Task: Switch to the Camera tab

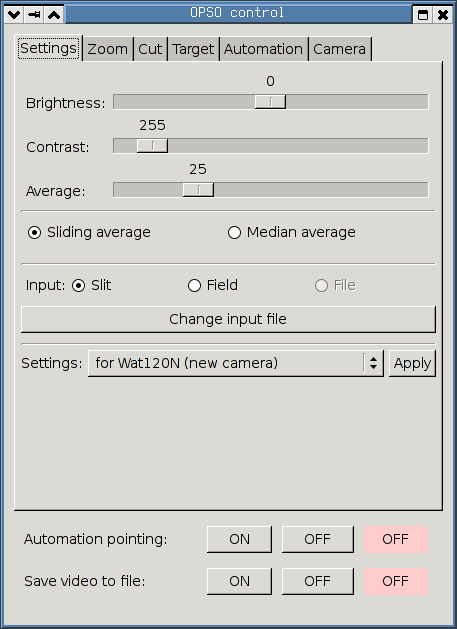Action: [x=339, y=49]
